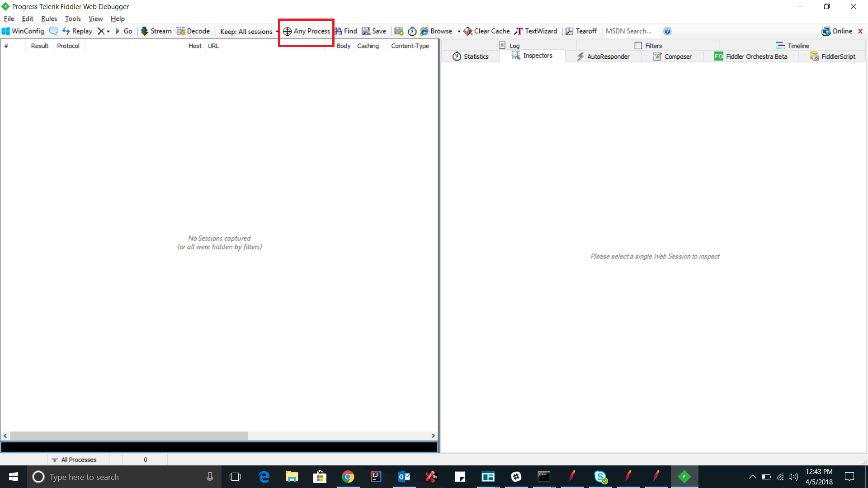Expand the Browse dropdown arrow
The image size is (868, 488).
coord(459,31)
